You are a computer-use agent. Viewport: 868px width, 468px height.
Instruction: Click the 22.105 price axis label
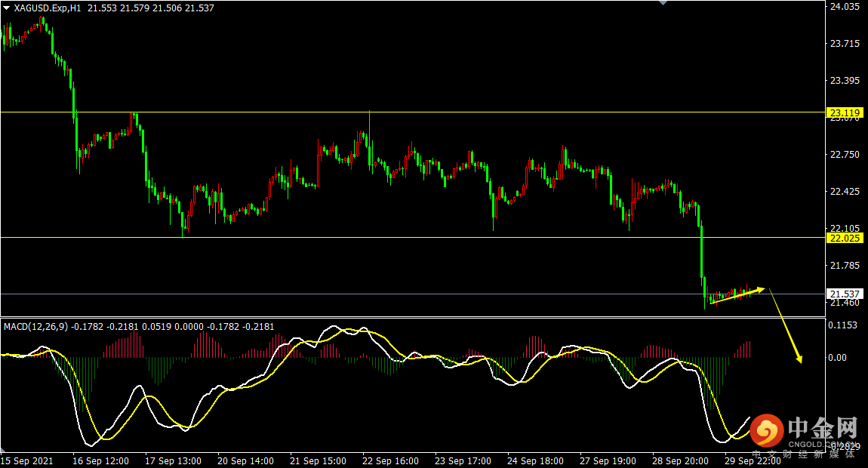(x=844, y=228)
